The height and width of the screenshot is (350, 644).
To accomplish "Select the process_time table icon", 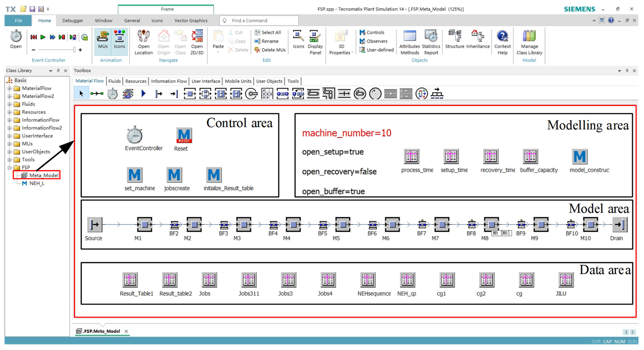I will click(411, 157).
